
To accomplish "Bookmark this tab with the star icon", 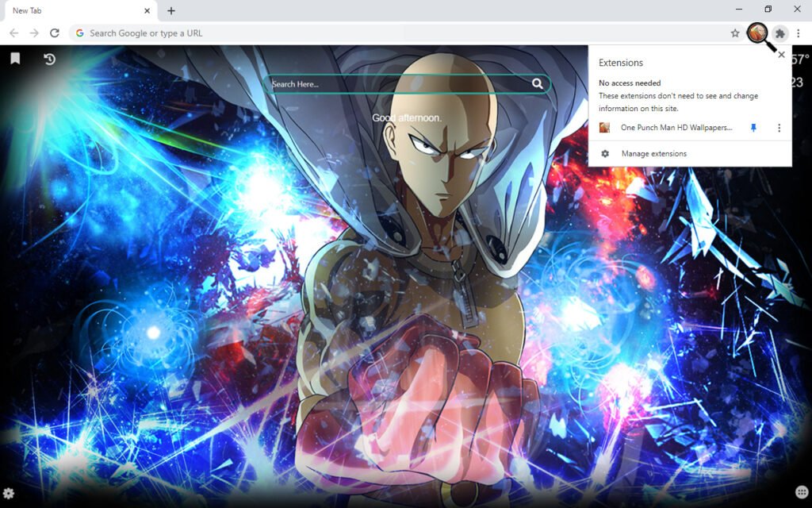I will point(735,33).
